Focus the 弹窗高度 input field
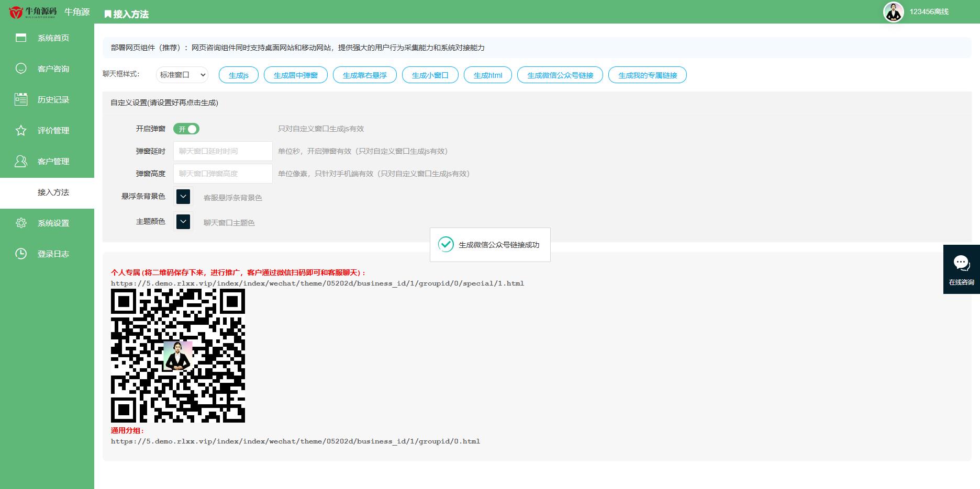The height and width of the screenshot is (489, 980). coord(223,174)
